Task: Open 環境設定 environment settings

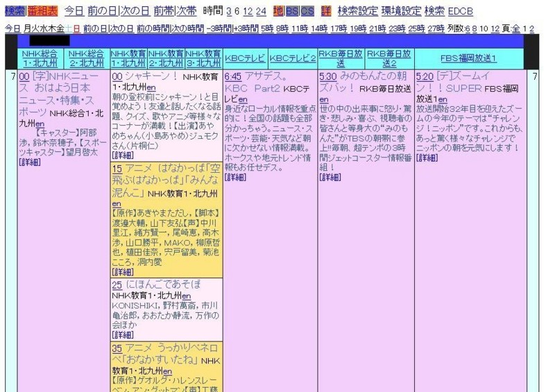Action: [401, 11]
